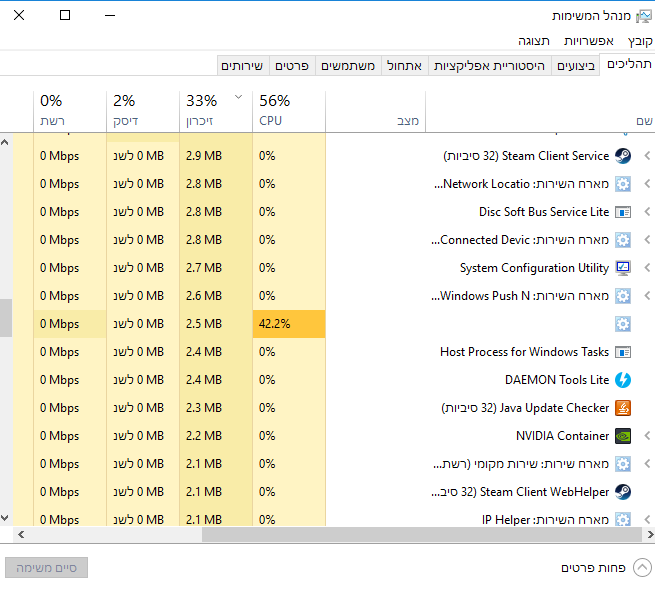Expand the NVIDIA Container row
The width and height of the screenshot is (655, 590).
(x=647, y=436)
